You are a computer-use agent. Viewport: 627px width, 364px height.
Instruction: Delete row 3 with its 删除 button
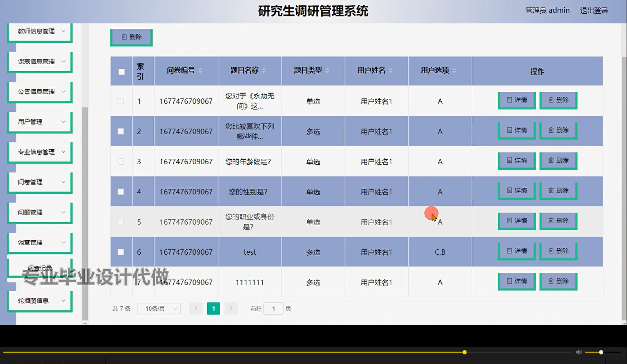(x=558, y=161)
